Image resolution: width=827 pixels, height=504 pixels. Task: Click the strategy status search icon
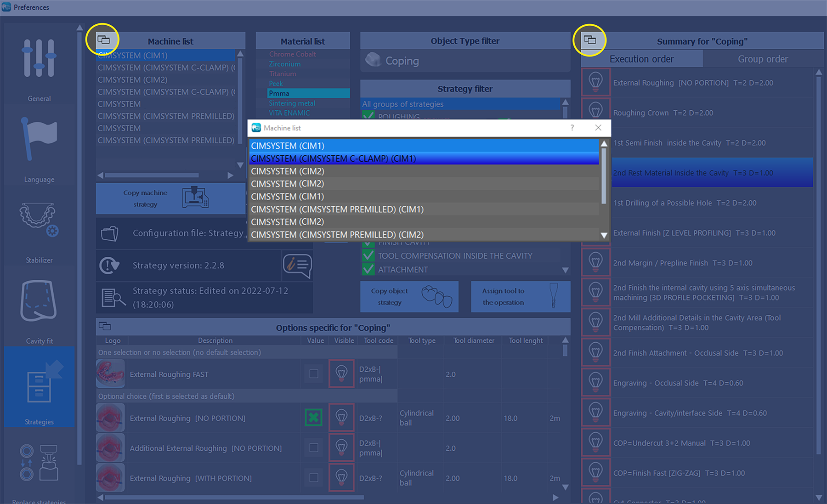(x=113, y=298)
